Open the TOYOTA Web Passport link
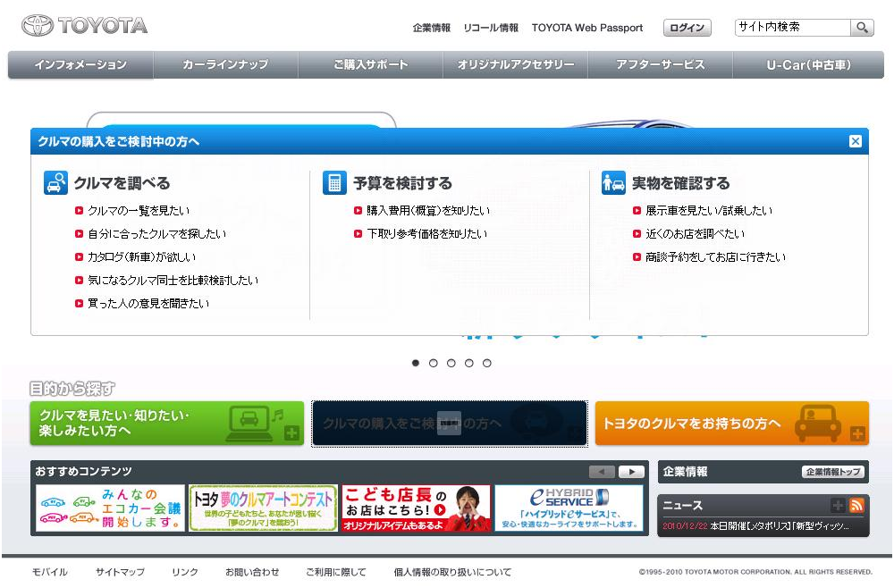Screen dimensions: 894x588 click(587, 28)
